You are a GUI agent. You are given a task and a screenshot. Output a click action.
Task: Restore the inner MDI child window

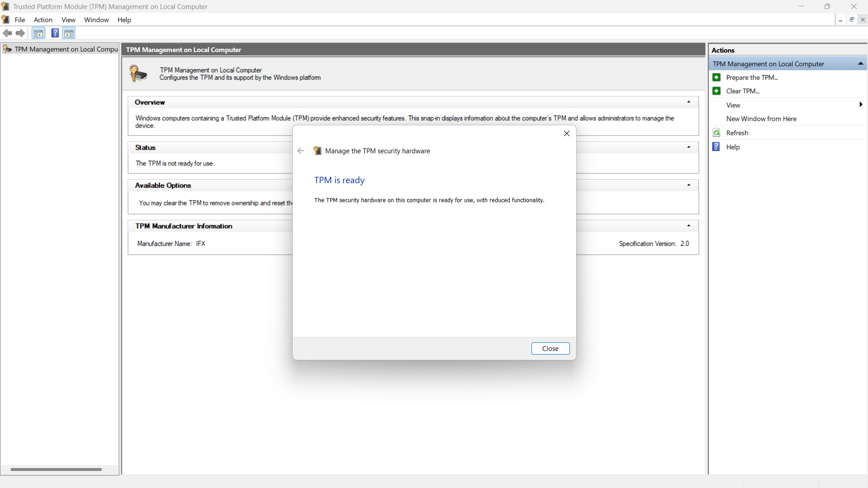click(851, 20)
